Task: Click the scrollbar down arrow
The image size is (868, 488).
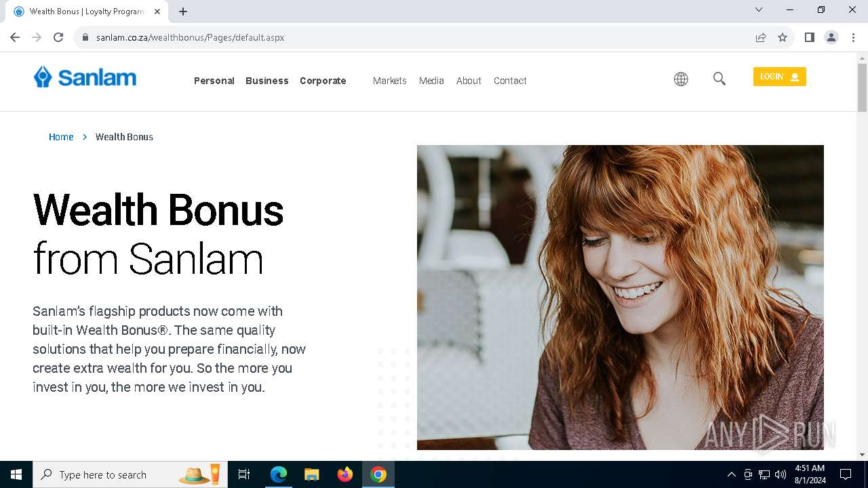Action: 863,455
